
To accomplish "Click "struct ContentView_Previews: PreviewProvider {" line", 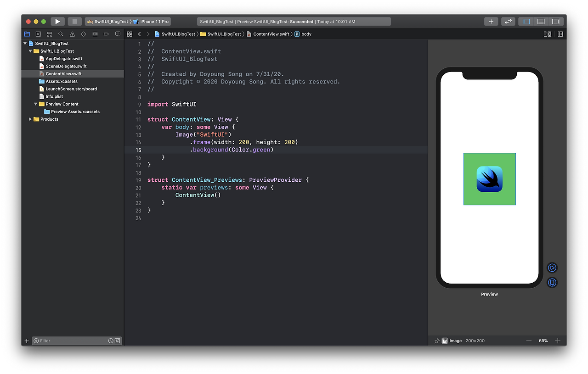I will (x=228, y=180).
